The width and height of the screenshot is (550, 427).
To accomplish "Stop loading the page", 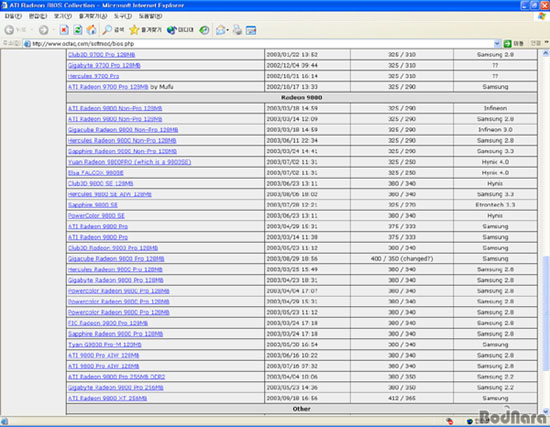I will point(64,30).
